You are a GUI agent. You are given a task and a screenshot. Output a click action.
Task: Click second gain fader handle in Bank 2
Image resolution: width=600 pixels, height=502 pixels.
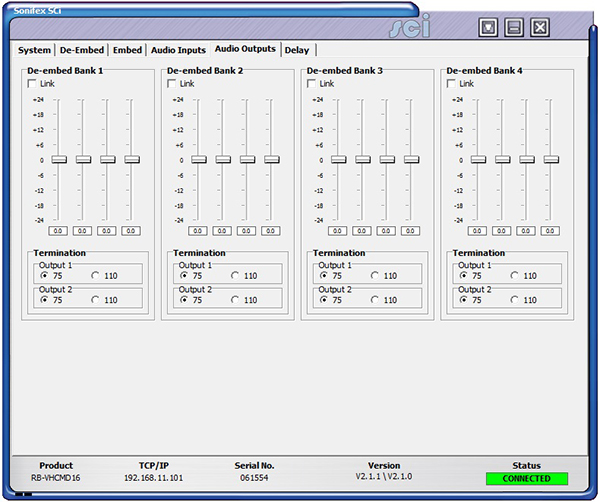click(x=223, y=159)
